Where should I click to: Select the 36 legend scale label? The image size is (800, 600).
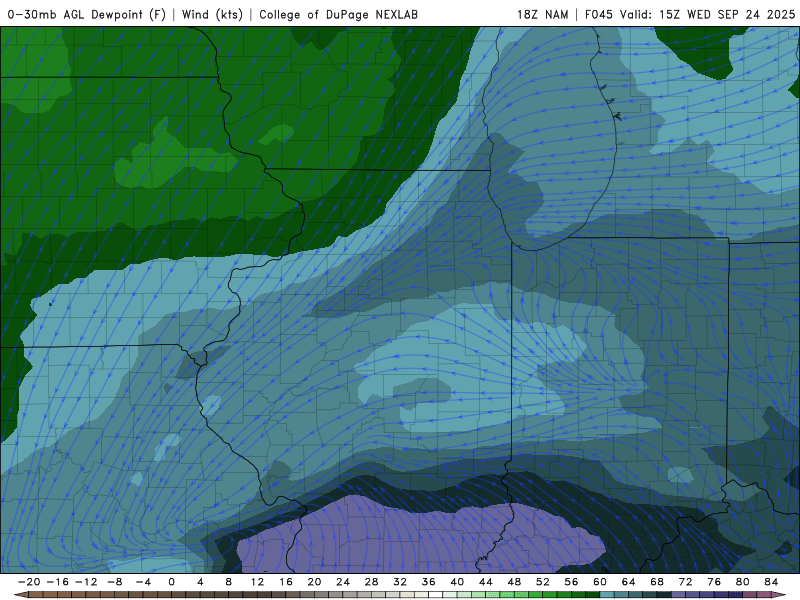[429, 582]
